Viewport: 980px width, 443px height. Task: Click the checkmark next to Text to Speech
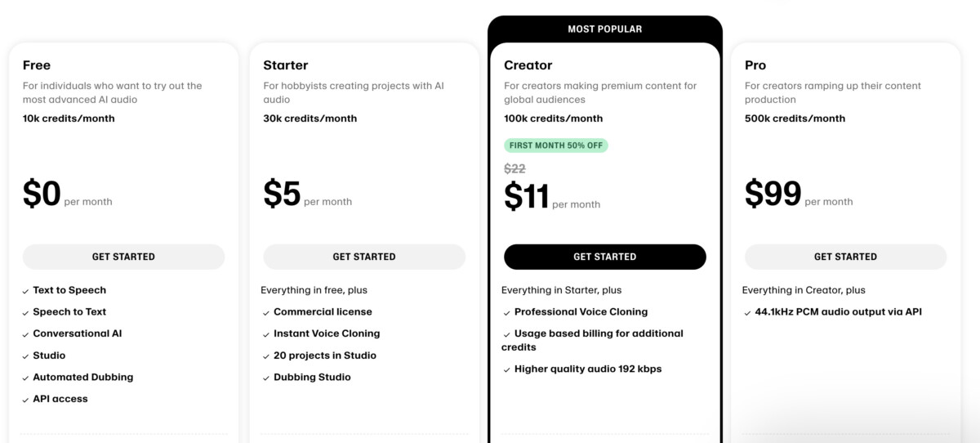(x=25, y=291)
